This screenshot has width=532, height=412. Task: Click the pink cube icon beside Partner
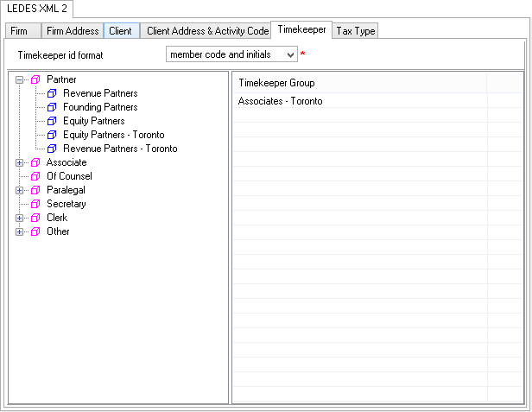pos(35,79)
